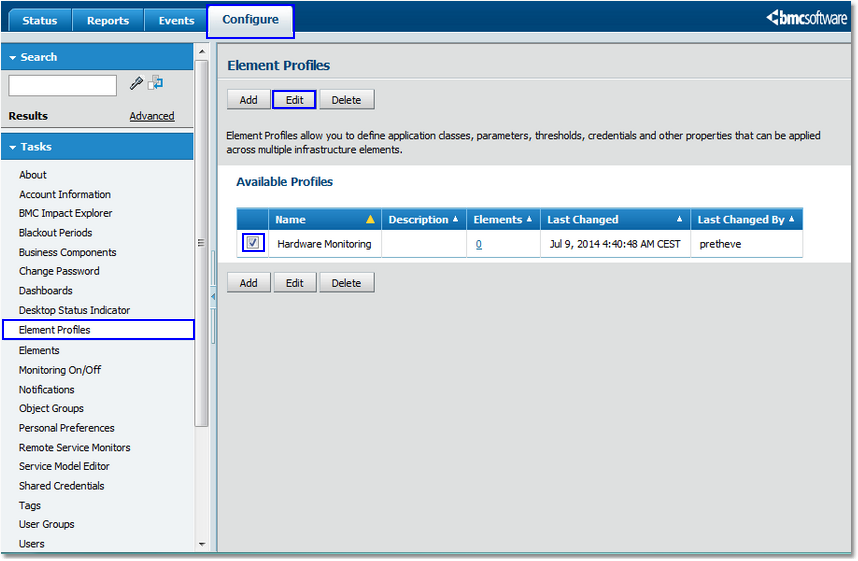Image resolution: width=858 pixels, height=561 pixels.
Task: Open Account Information task
Action: (65, 194)
